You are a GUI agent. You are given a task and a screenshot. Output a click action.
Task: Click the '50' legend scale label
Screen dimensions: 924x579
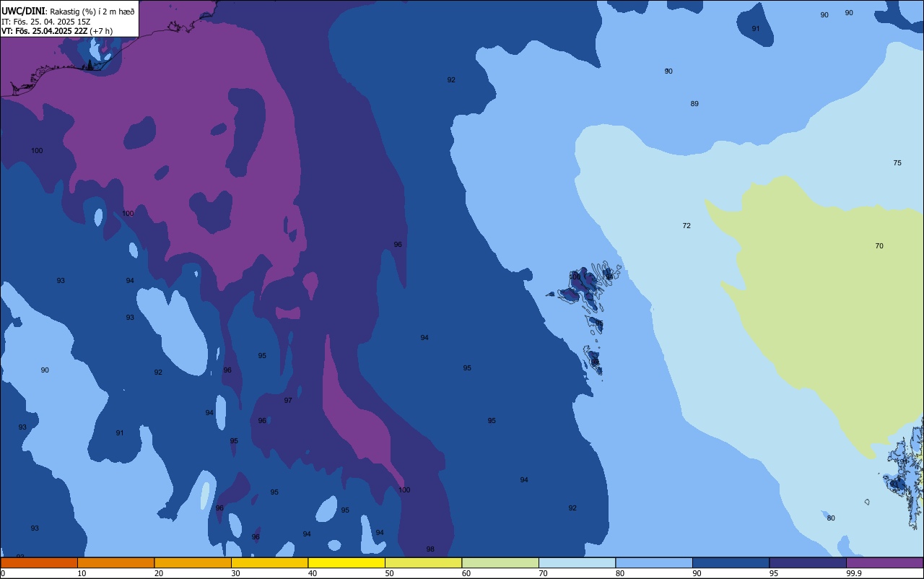pos(389,573)
